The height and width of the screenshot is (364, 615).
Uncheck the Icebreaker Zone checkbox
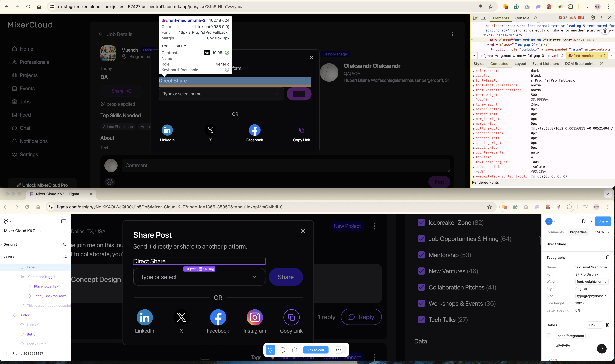[x=421, y=222]
